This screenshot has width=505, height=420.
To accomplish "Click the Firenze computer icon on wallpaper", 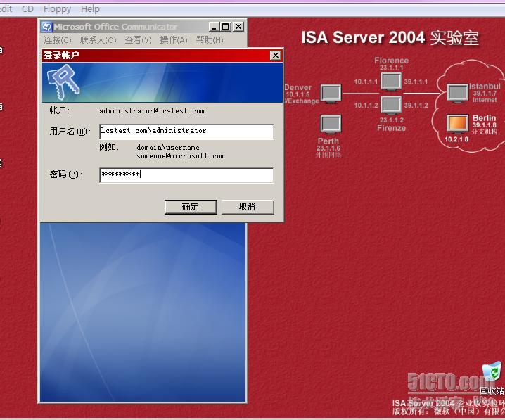I will pyautogui.click(x=391, y=106).
